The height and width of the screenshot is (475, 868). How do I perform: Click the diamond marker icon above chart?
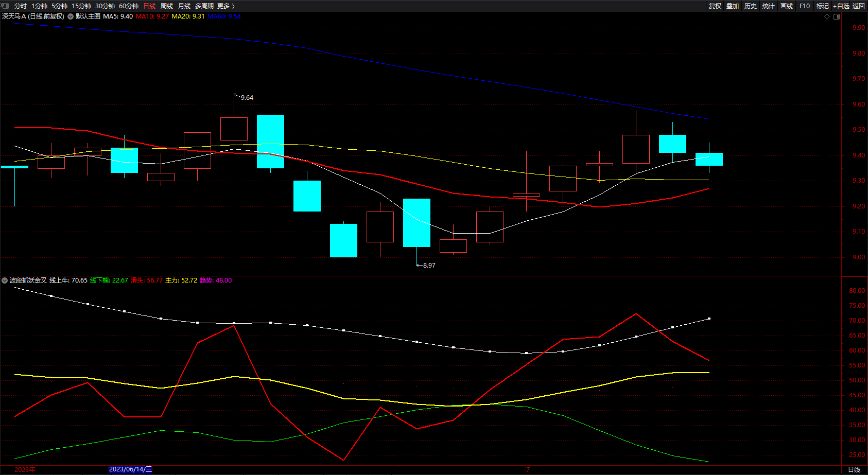(827, 16)
